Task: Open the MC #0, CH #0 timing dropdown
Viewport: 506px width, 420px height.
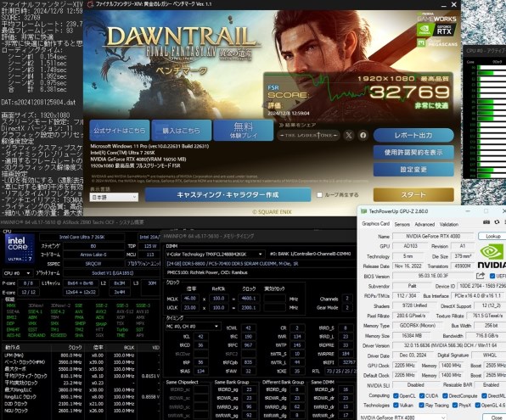Action: pos(194,327)
